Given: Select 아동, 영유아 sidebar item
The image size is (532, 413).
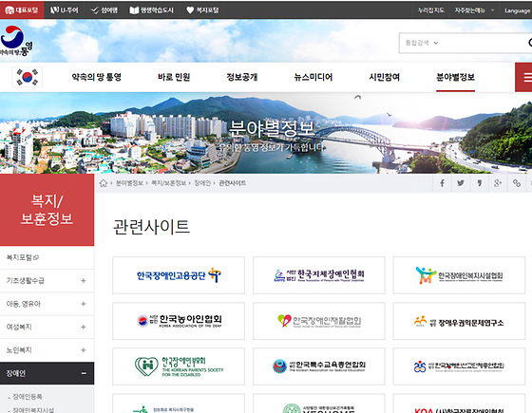Looking at the screenshot, I should pos(47,304).
